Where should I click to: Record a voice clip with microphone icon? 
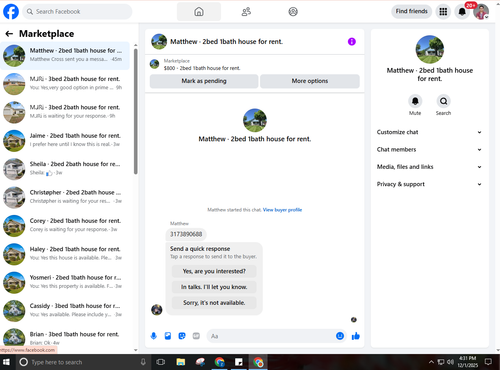point(154,336)
